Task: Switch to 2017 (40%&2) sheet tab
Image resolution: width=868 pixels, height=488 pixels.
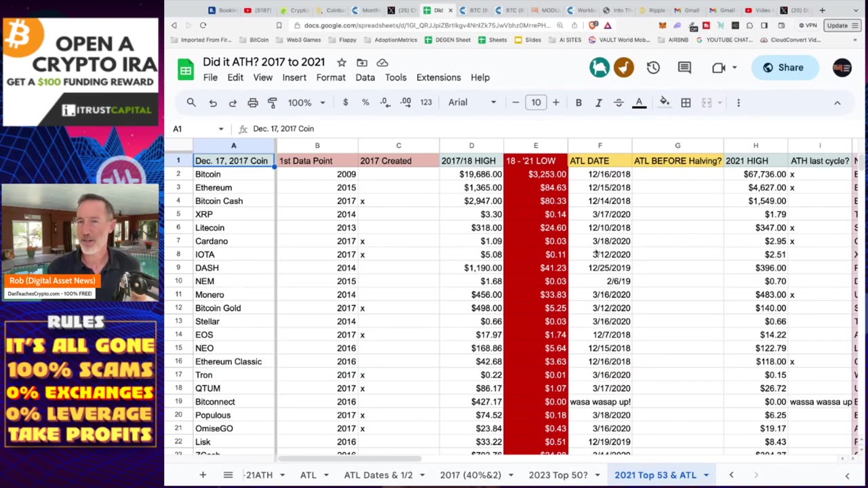Action: pos(470,475)
